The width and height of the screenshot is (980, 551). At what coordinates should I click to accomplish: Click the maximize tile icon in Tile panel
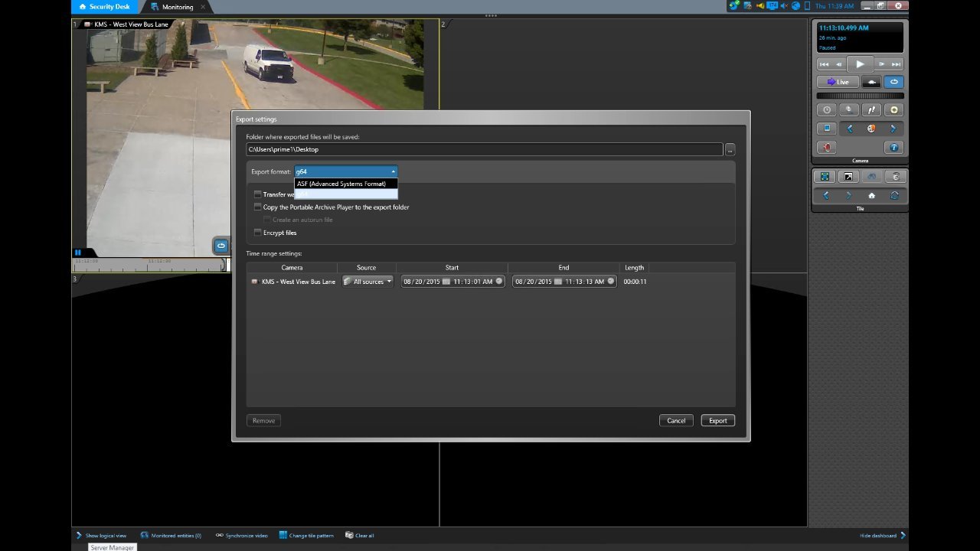825,177
